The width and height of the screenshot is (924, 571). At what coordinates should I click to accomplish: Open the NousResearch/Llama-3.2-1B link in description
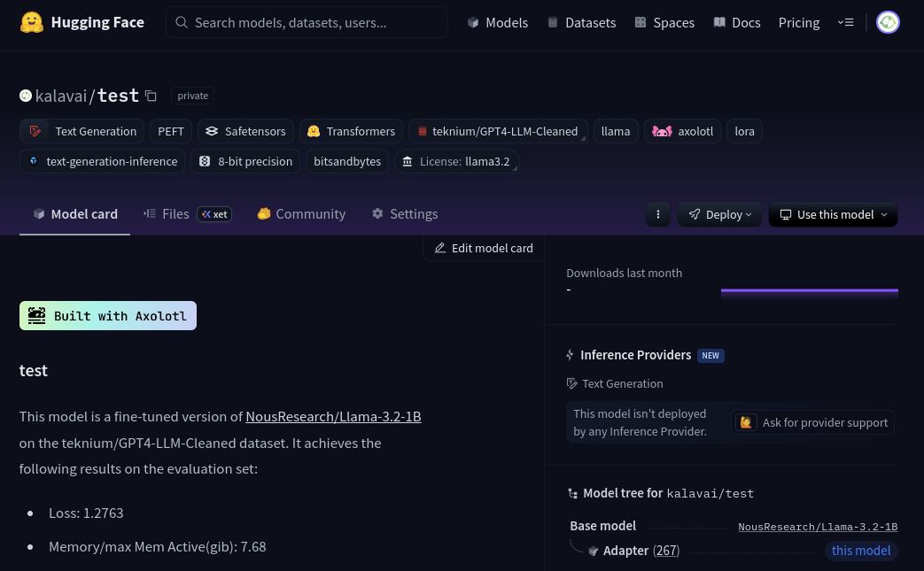point(333,416)
